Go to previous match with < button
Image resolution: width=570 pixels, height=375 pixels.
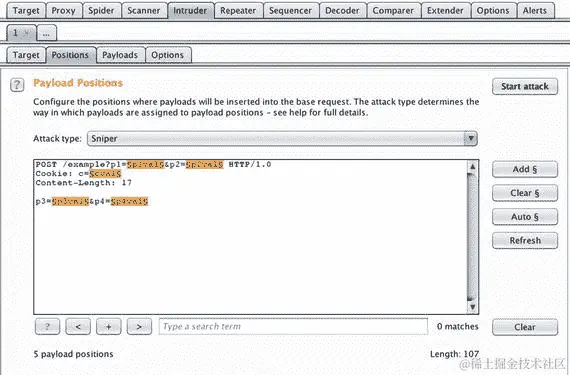[x=78, y=327]
